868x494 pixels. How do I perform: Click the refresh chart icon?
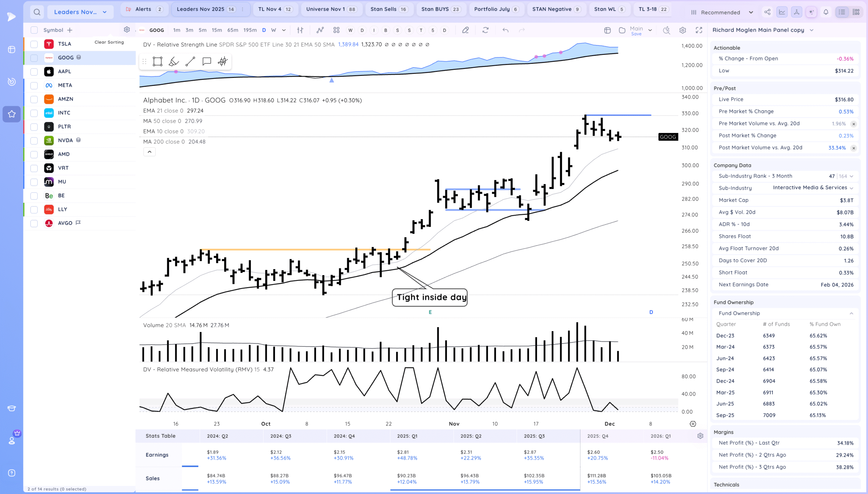485,30
